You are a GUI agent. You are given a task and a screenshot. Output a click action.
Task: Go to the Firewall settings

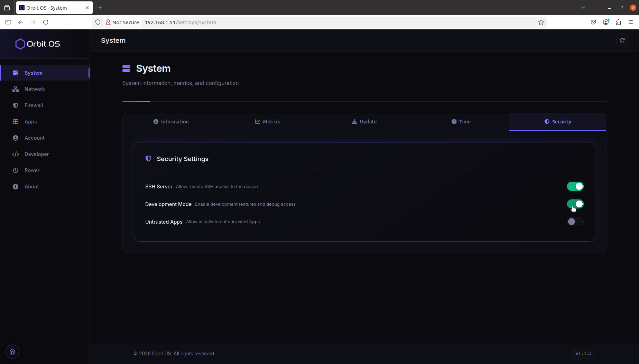[45, 105]
